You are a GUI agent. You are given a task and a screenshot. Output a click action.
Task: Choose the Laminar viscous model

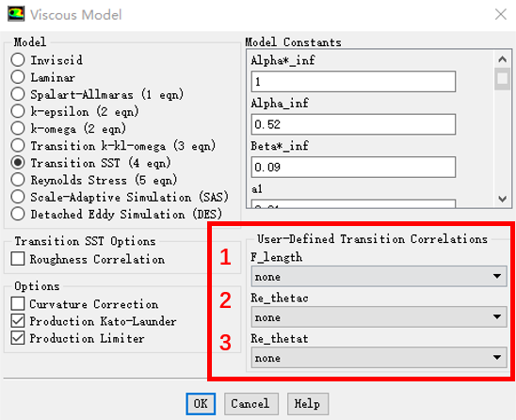click(18, 77)
